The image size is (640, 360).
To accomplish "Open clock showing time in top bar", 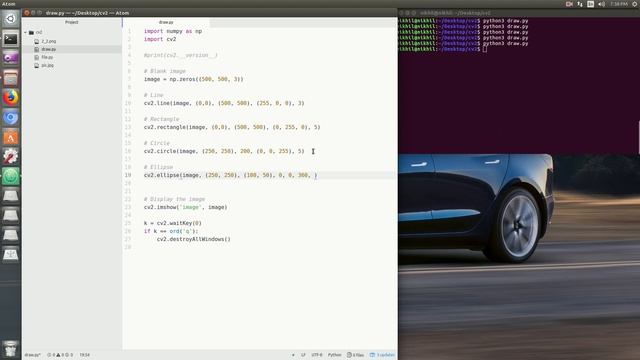I will (x=618, y=4).
